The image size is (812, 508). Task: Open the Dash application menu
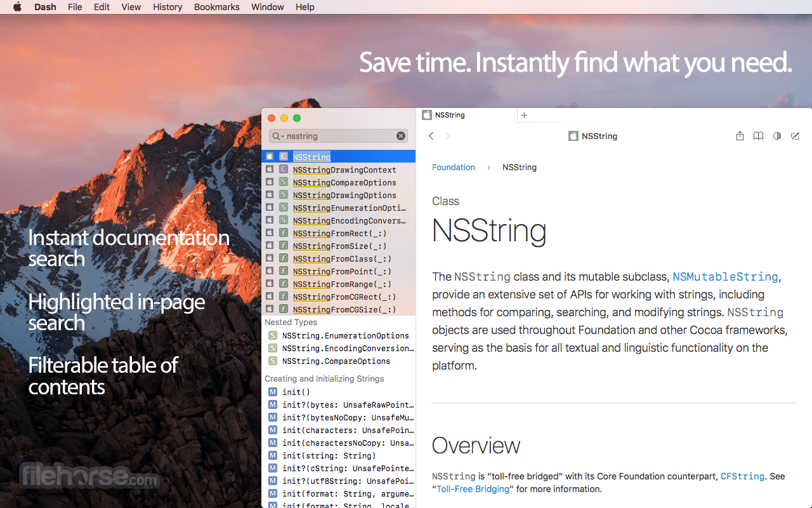coord(45,7)
